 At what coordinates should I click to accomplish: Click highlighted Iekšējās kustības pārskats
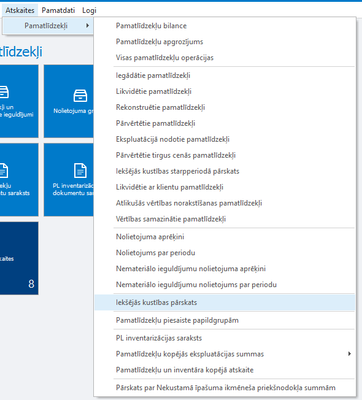coord(225,303)
